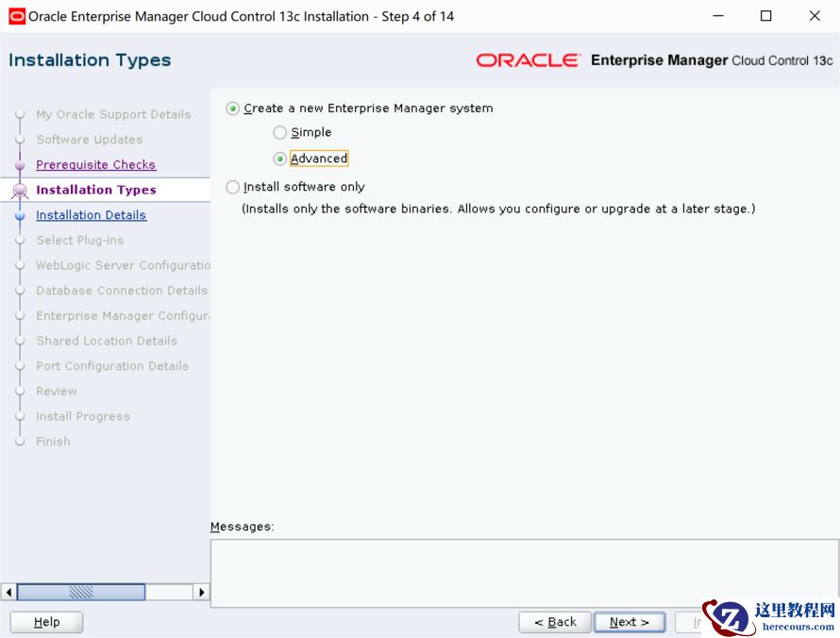Click Finish step text
This screenshot has height=638, width=840.
[53, 442]
